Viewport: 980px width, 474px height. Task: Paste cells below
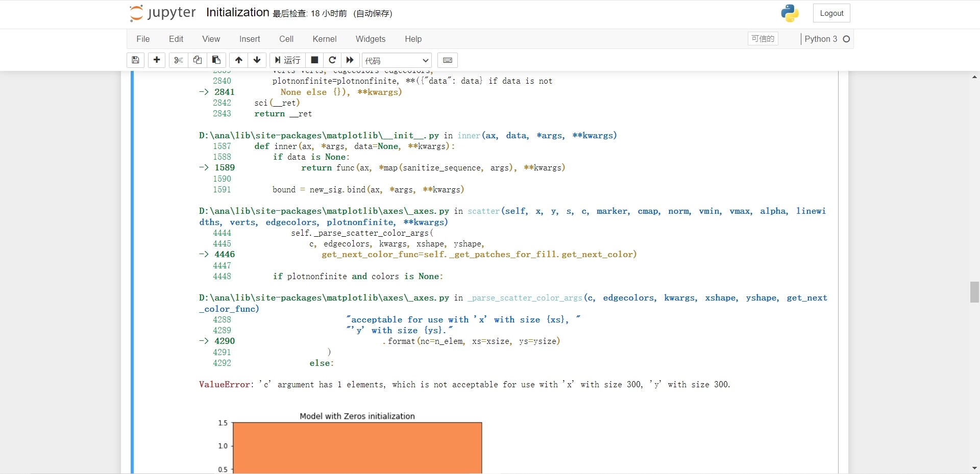pyautogui.click(x=216, y=60)
